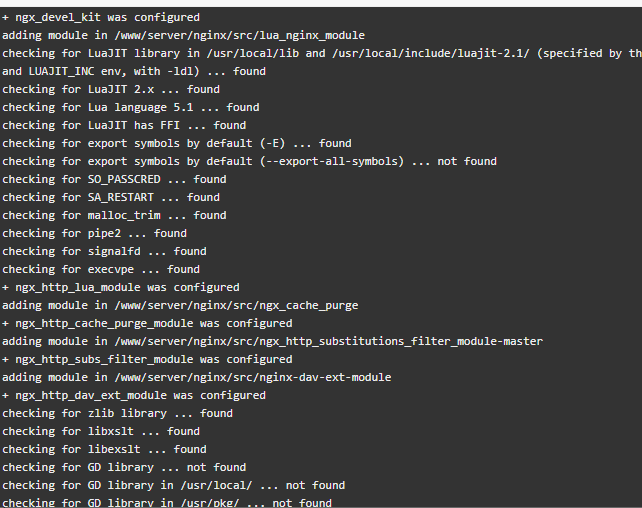Click the 'zlib library' found line
The height and width of the screenshot is (508, 642).
[x=118, y=413]
